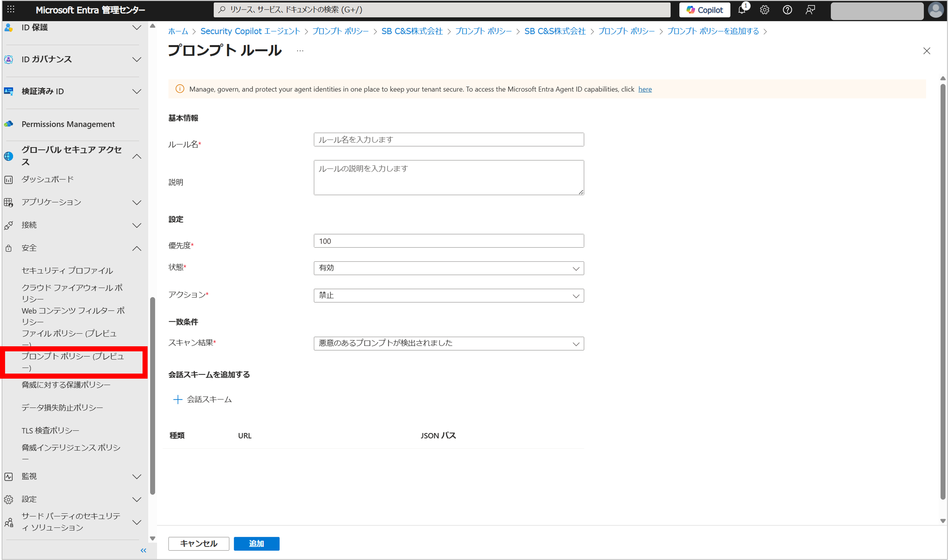This screenshot has width=948, height=560.
Task: Click the plus icon for 会話スキーム
Action: [x=177, y=399]
